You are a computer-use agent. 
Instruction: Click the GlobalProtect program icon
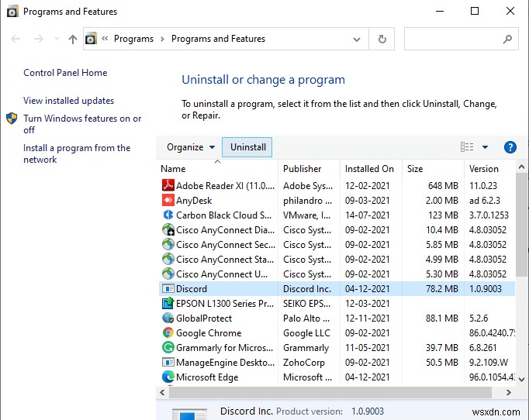point(168,318)
